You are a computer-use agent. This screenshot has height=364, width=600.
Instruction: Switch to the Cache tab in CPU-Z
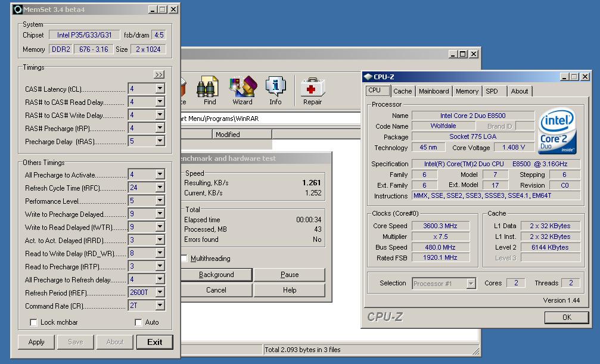[403, 91]
